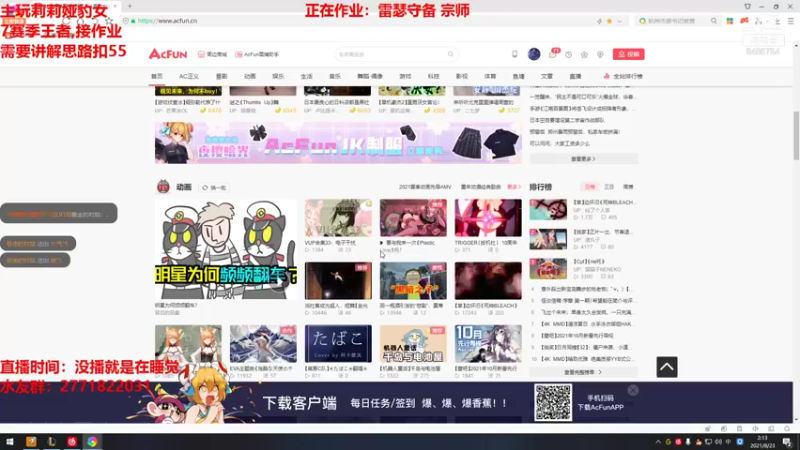Open the TRIGGER 10周年 video thumbnail
This screenshot has height=450, width=800.
point(488,218)
